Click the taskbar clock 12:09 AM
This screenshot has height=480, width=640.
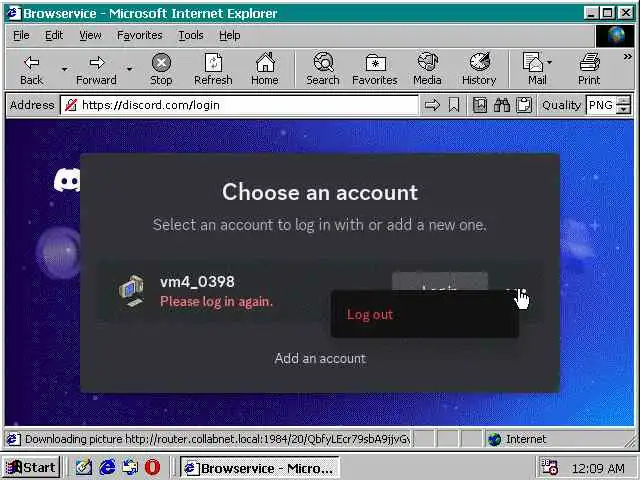(598, 468)
